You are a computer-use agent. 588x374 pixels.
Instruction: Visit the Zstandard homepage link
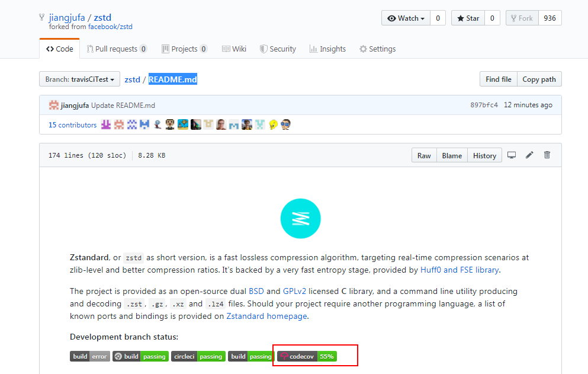tap(266, 316)
